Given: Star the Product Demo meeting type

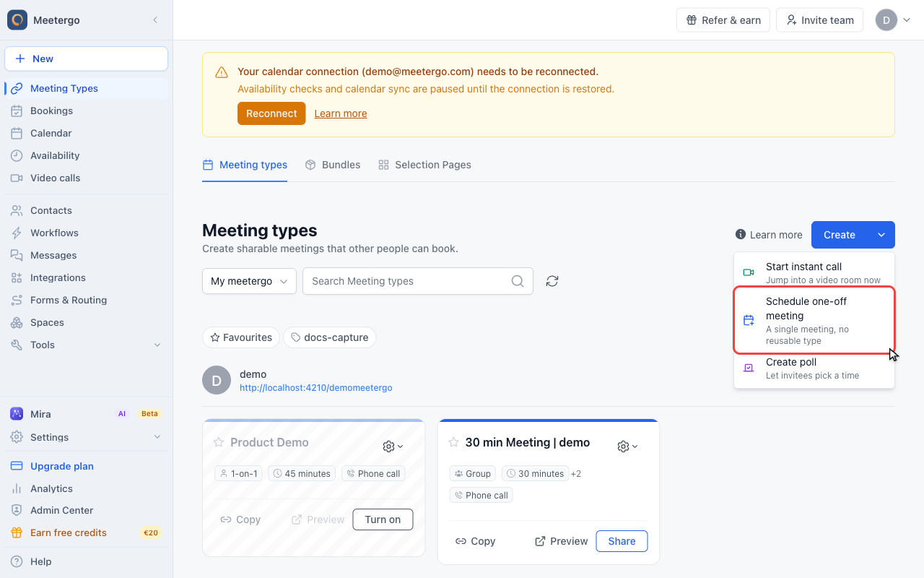Looking at the screenshot, I should click(x=219, y=442).
